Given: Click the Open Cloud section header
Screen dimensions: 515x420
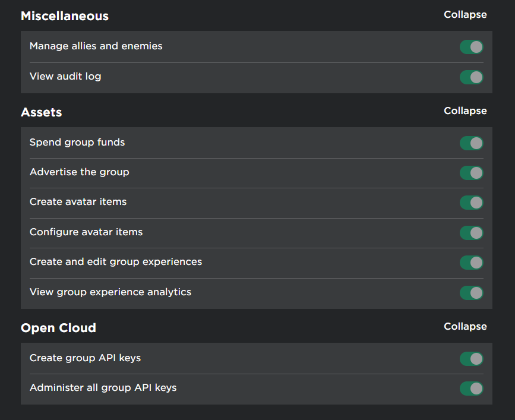Looking at the screenshot, I should [x=58, y=327].
